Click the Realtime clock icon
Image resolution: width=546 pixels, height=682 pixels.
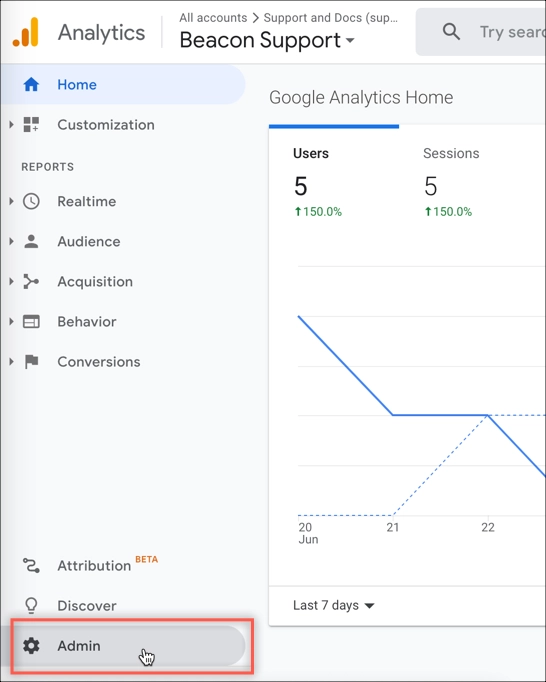[31, 201]
